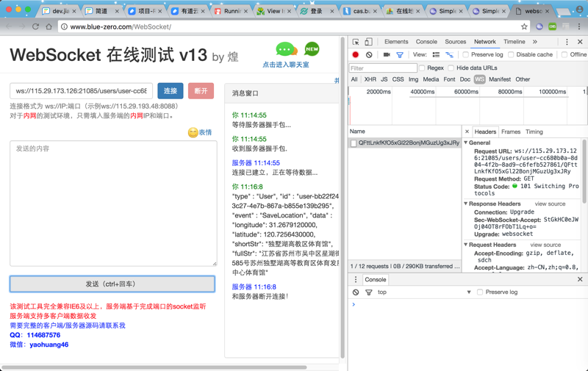Switch to the 'View' browser tab

pyautogui.click(x=274, y=11)
